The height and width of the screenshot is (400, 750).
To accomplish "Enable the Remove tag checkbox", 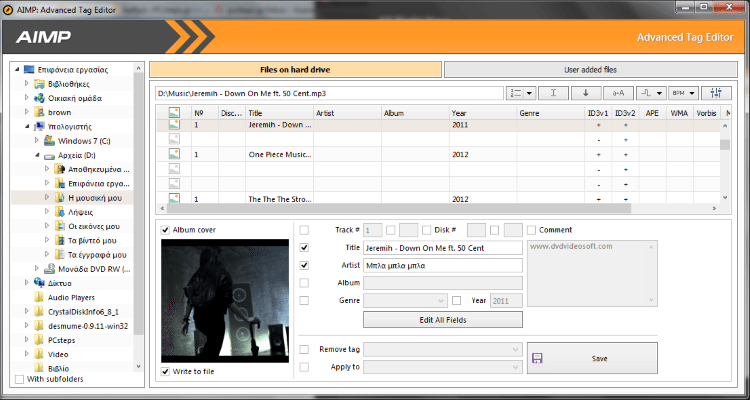I will tap(304, 350).
